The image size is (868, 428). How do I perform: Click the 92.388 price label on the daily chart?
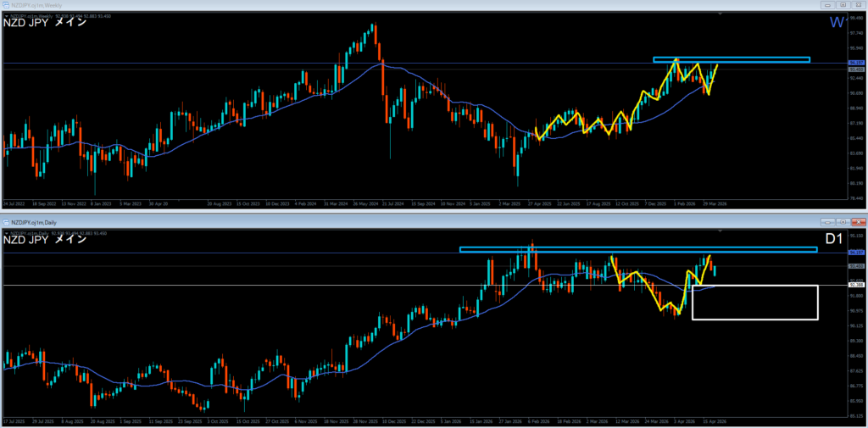pyautogui.click(x=856, y=286)
